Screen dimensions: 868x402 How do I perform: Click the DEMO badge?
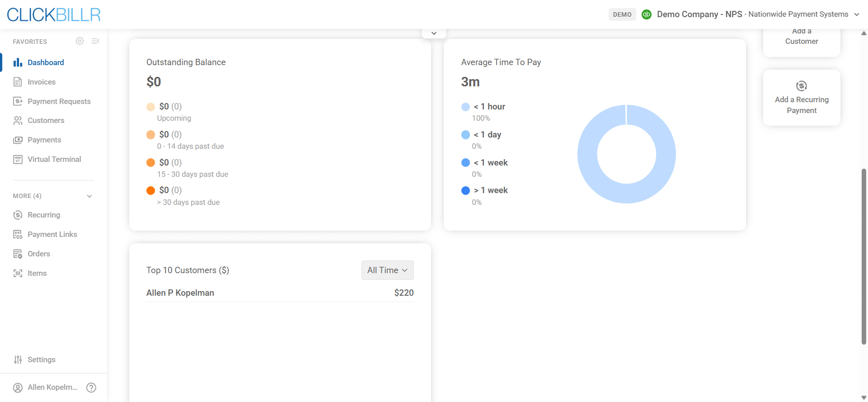[x=622, y=14]
